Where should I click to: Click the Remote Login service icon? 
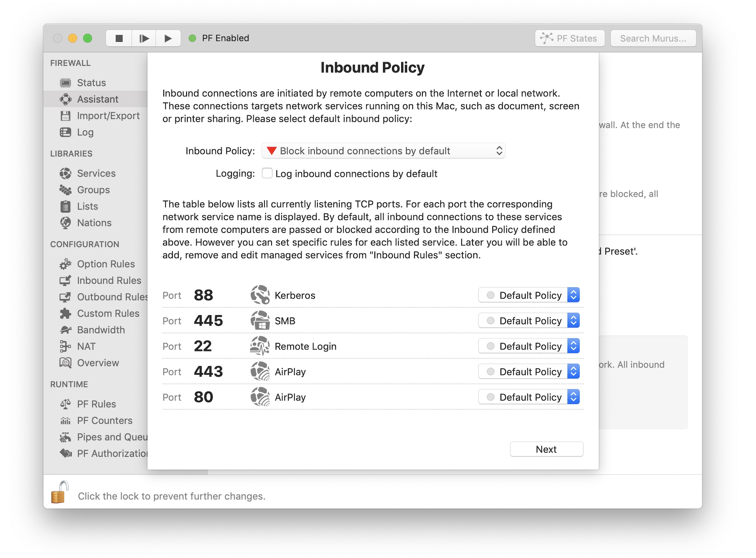point(260,346)
